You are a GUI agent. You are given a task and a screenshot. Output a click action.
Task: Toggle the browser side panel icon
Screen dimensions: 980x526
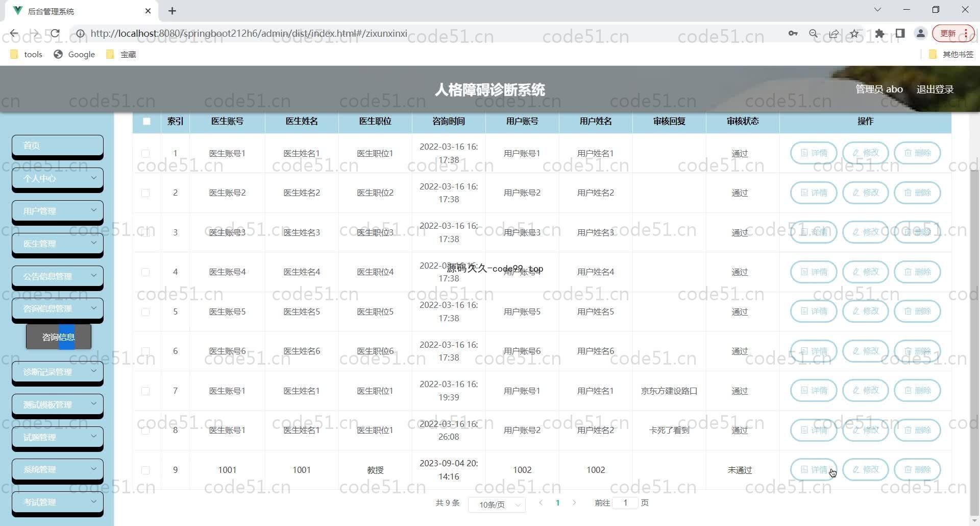coord(900,34)
